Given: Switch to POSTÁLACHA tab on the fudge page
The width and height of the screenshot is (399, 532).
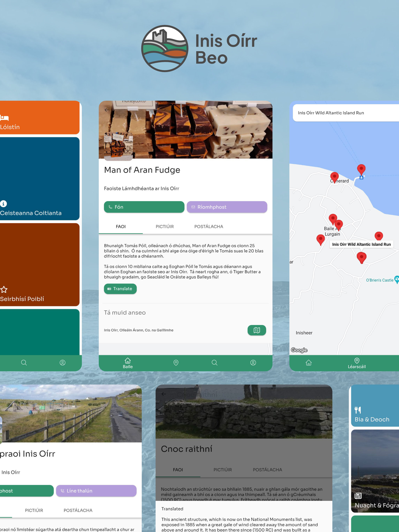Looking at the screenshot, I should point(209,226).
